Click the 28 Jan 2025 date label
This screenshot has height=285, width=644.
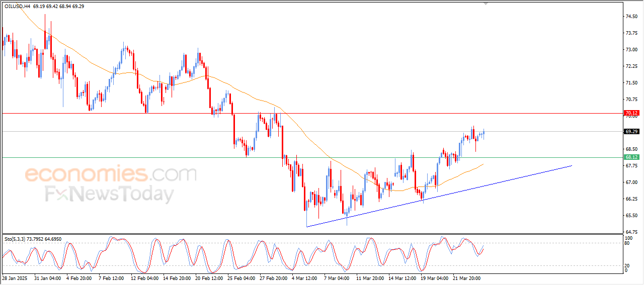(x=15, y=277)
